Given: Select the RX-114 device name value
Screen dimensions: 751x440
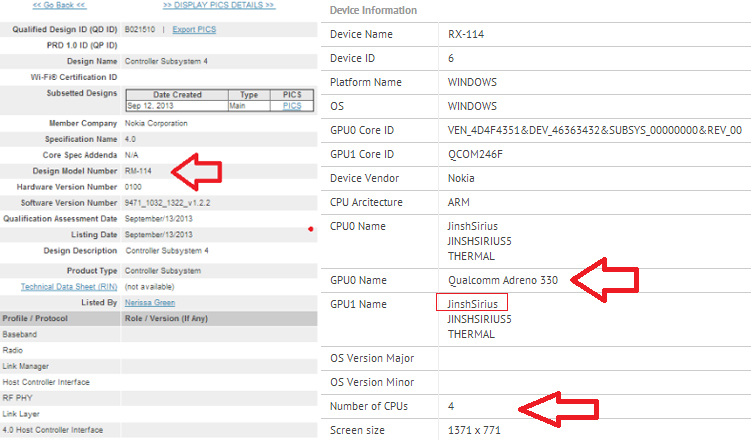Looking at the screenshot, I should point(465,35).
